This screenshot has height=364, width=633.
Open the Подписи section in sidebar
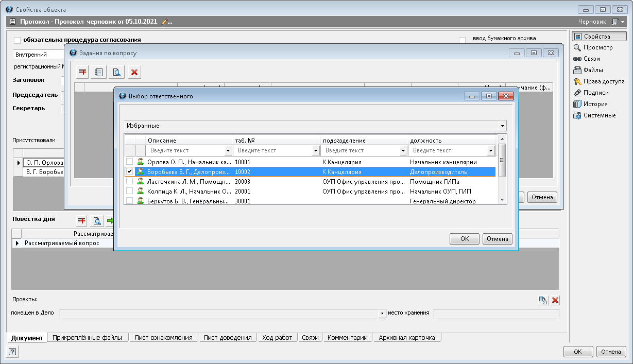(x=595, y=93)
